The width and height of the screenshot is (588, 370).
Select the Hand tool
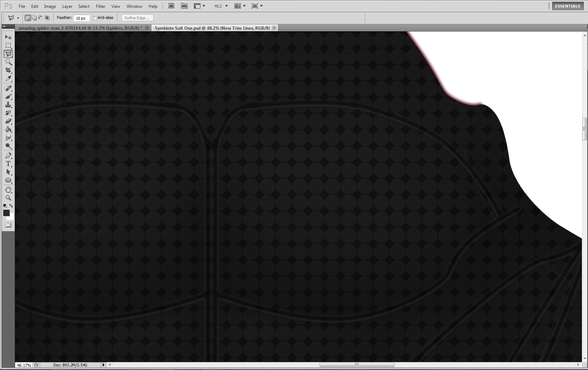tap(8, 189)
